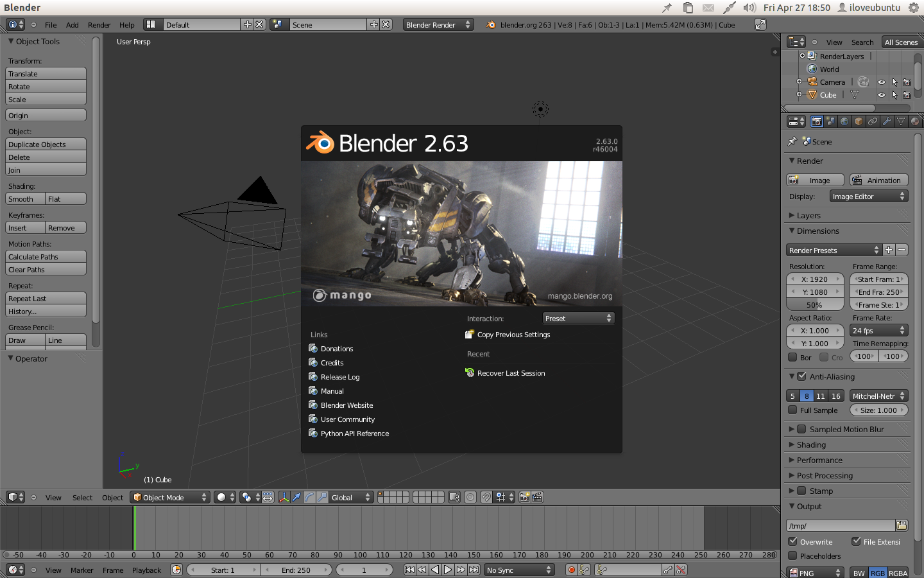Viewport: 924px width, 578px height.
Task: Open the Object properties tab cube icon
Action: click(x=859, y=121)
